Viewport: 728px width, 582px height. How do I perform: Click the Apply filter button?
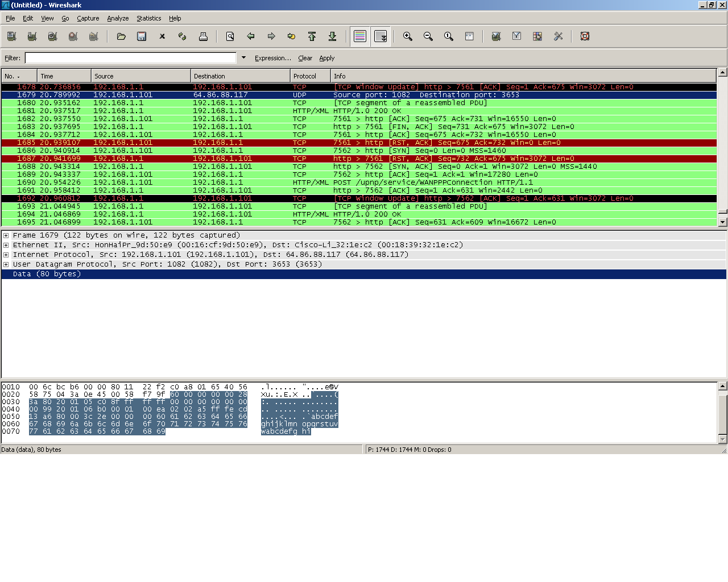[327, 57]
